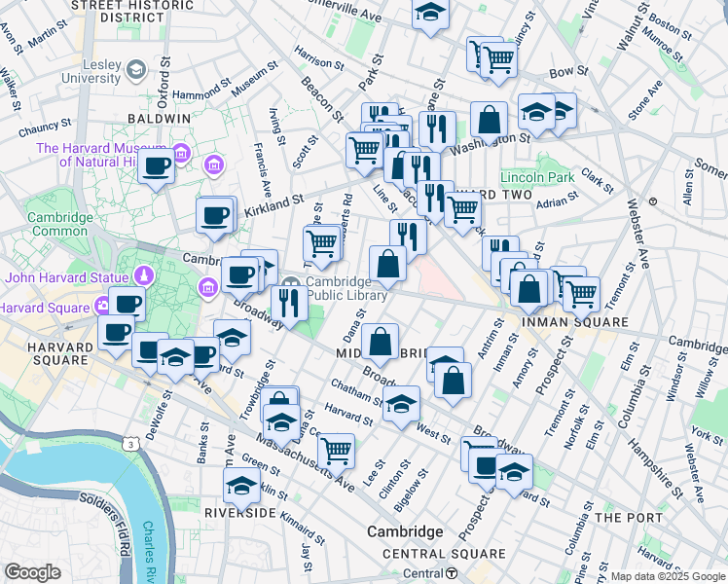
Task: Open the Google logo link
Action: pos(32,572)
